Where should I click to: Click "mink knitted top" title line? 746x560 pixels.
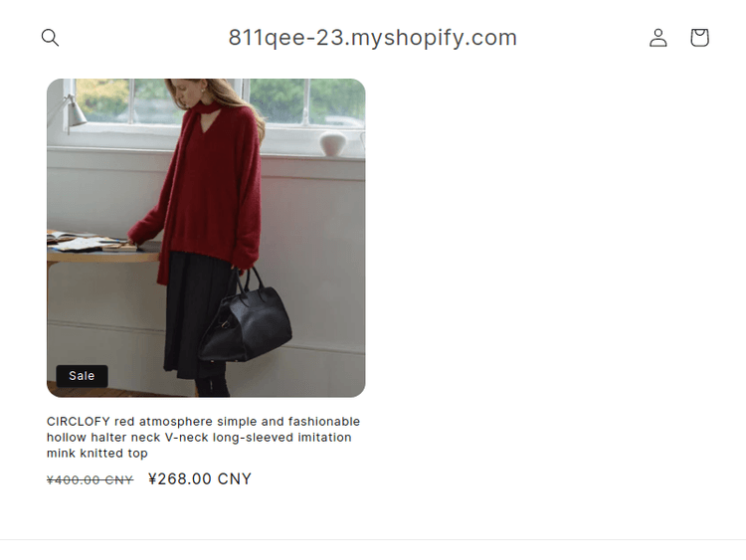point(97,453)
